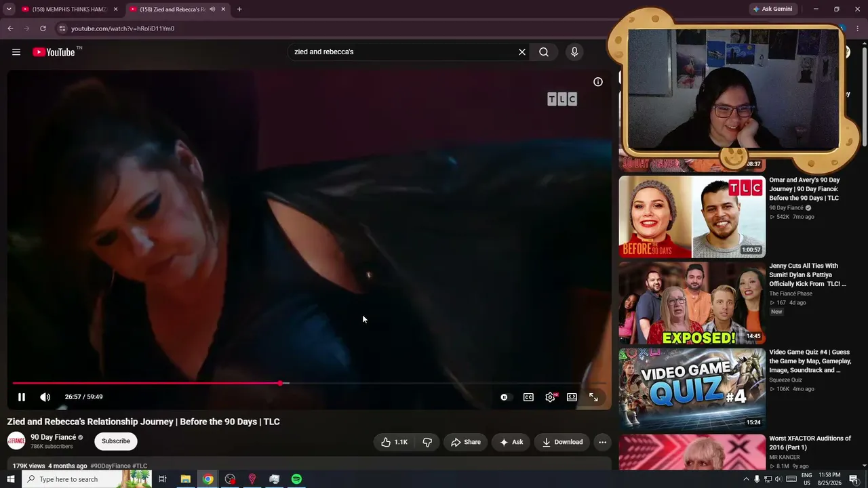Seek on the red video progress bar
Image resolution: width=868 pixels, height=488 pixels.
click(x=309, y=384)
